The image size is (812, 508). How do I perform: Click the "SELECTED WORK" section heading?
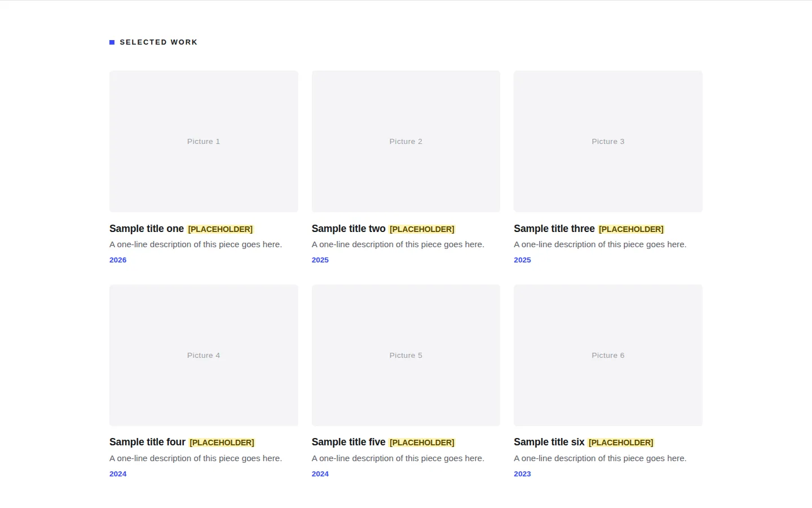point(158,42)
